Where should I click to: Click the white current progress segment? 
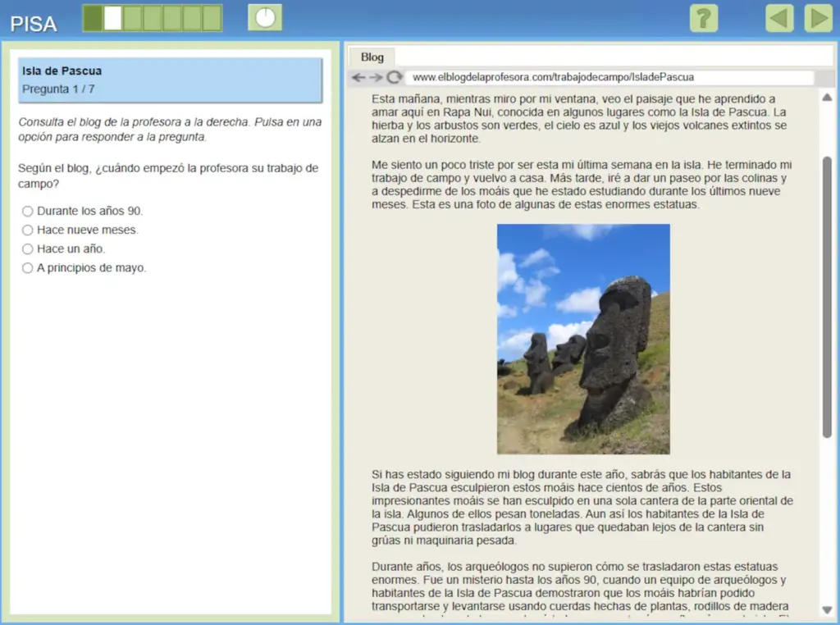click(112, 18)
